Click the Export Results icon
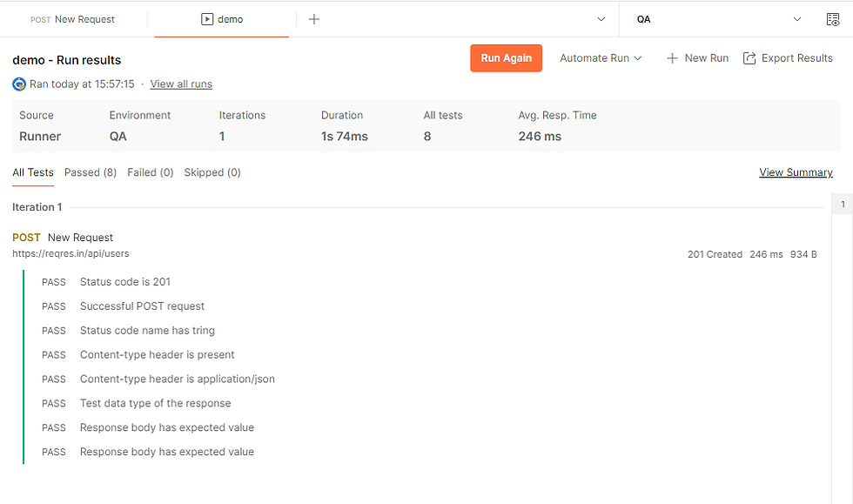This screenshot has width=853, height=504. (x=749, y=58)
